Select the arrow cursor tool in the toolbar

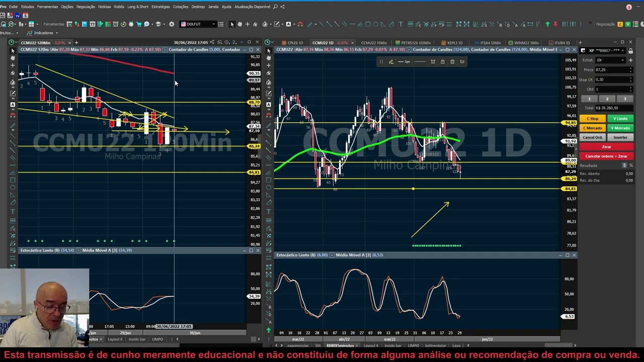[x=232, y=24]
